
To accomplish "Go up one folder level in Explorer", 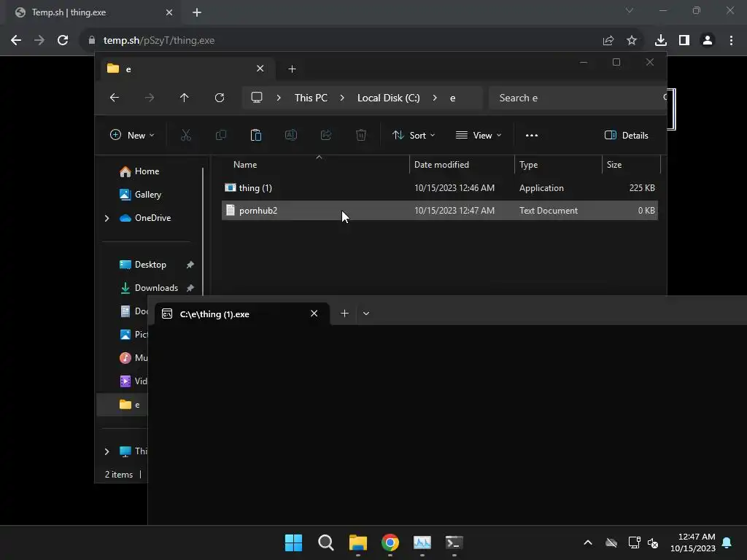I will tap(185, 98).
